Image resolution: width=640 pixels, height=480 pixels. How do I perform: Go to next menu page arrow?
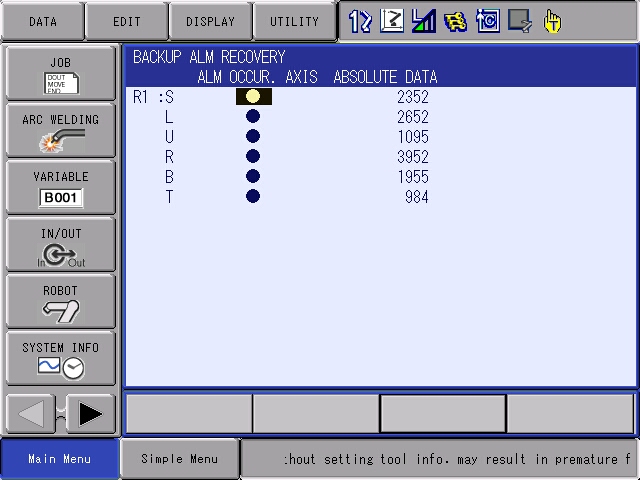[91, 414]
